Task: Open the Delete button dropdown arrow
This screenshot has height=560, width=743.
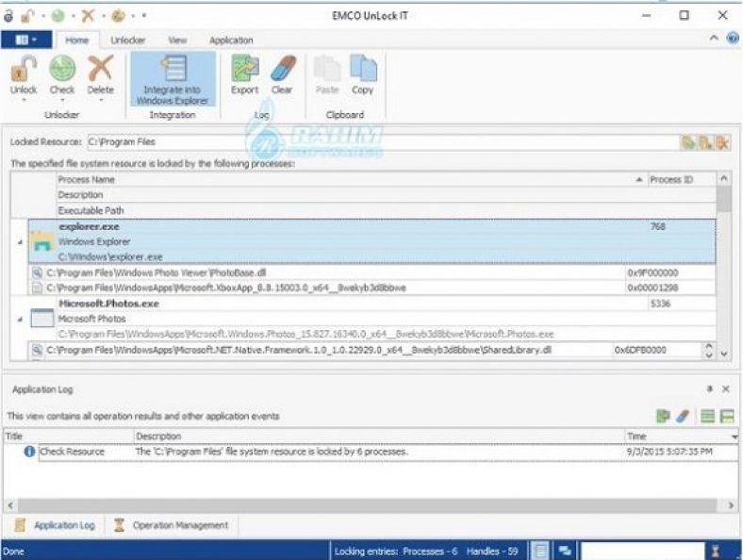Action: point(101,101)
